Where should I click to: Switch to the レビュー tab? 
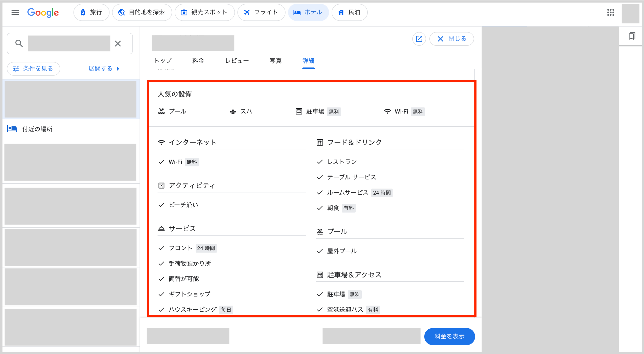pos(237,61)
